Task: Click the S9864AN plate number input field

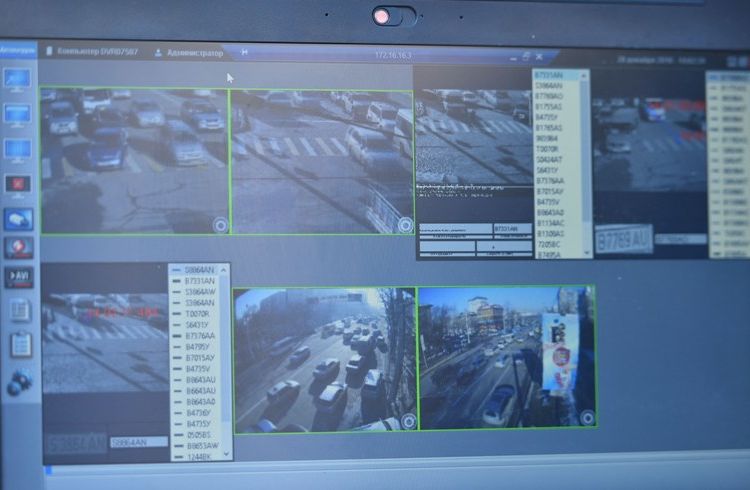Action: pos(139,443)
